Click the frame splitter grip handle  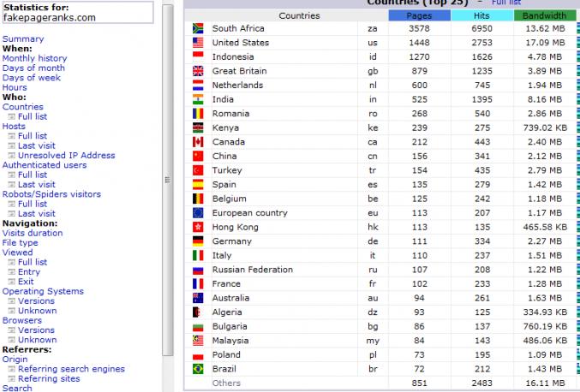(168, 180)
